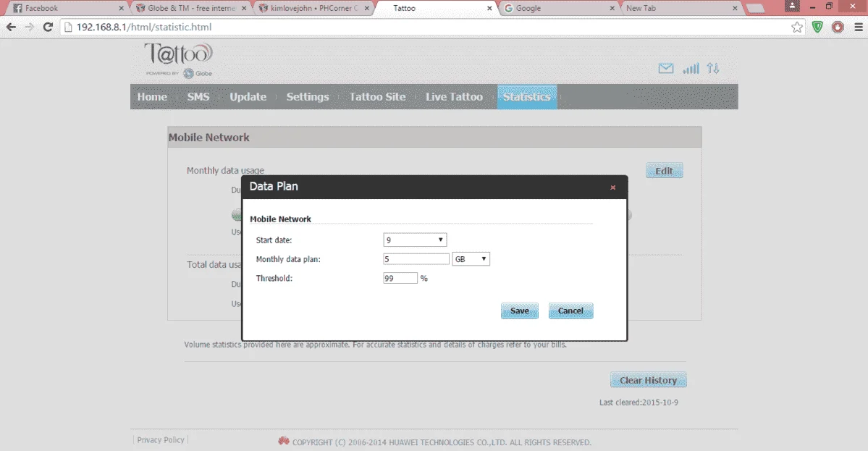This screenshot has width=868, height=451.
Task: Open the SMS menu
Action: coord(198,97)
